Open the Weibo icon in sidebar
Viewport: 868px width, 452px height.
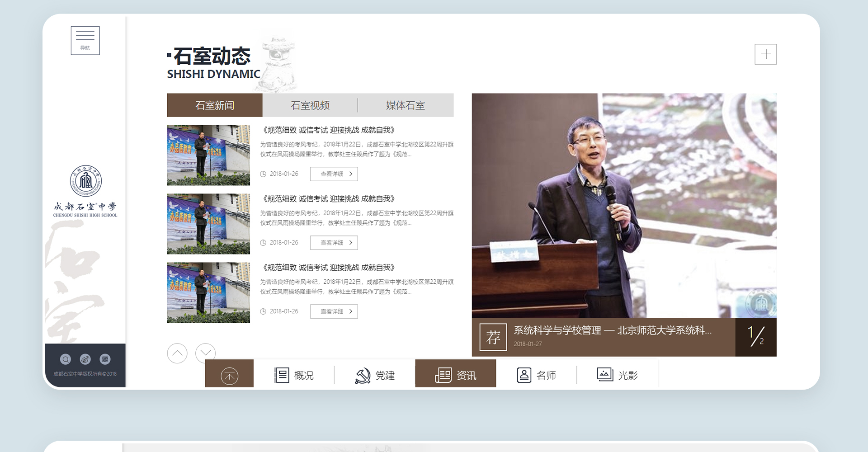click(x=85, y=359)
